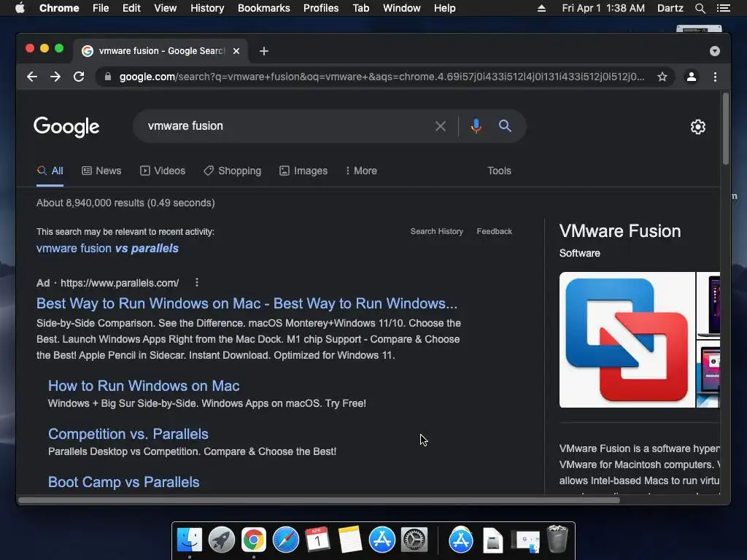Viewport: 747px width, 560px height.
Task: Expand the More search options
Action: (x=361, y=171)
